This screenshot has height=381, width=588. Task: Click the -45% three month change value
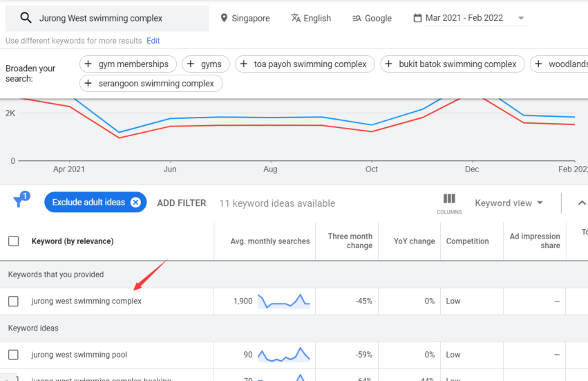coord(363,301)
